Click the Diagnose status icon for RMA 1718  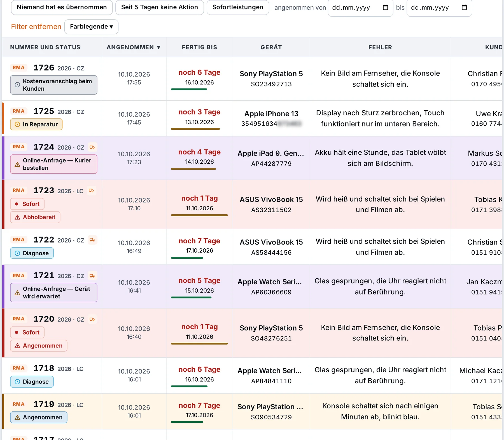tap(17, 382)
